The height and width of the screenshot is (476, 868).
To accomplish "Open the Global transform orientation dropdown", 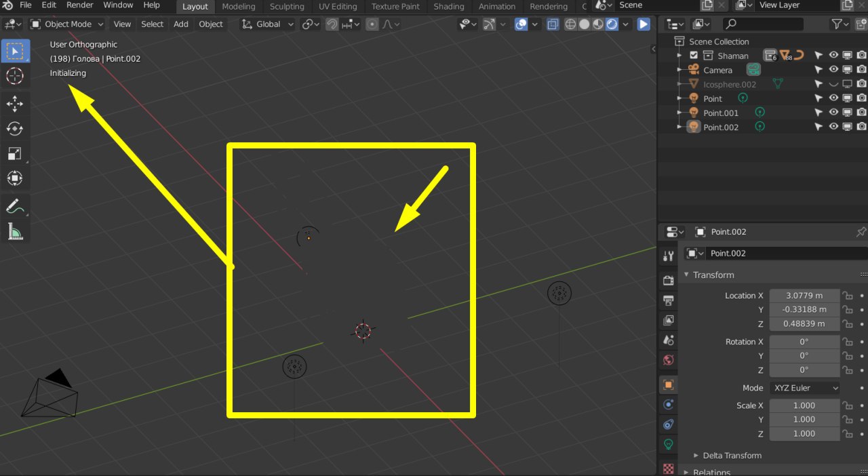I will coord(268,24).
